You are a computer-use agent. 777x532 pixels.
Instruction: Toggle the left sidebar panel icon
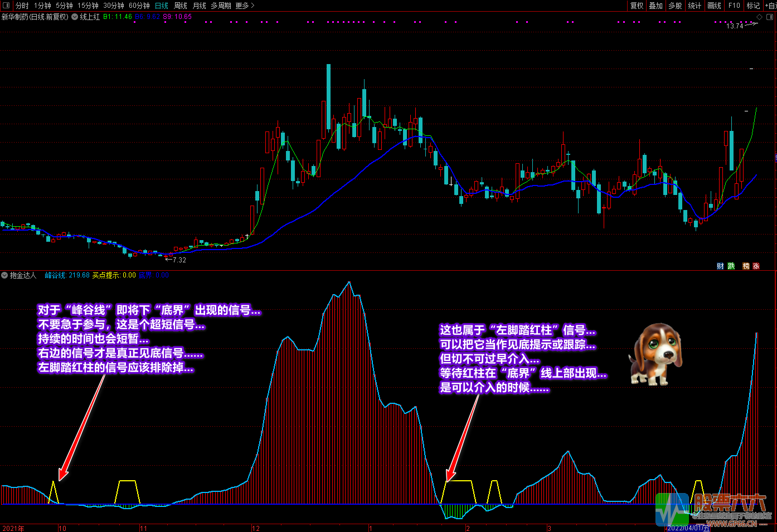point(6,6)
